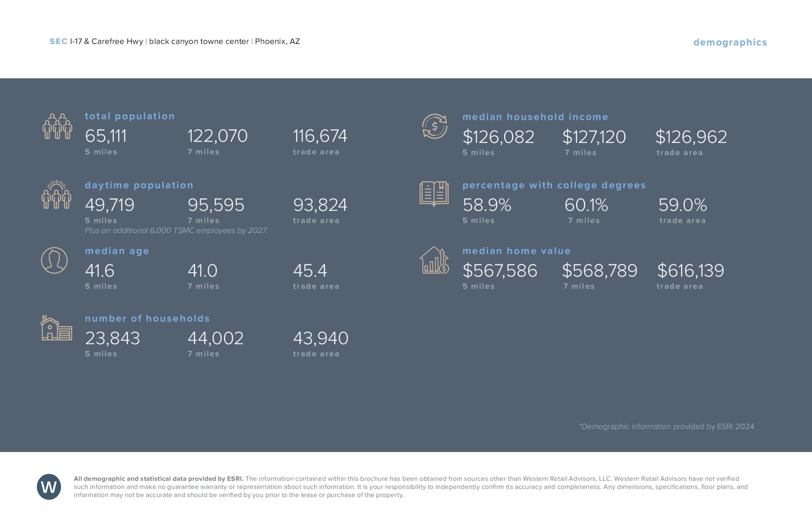The image size is (812, 517).
Task: Click the median household income dollar icon
Action: [x=434, y=126]
